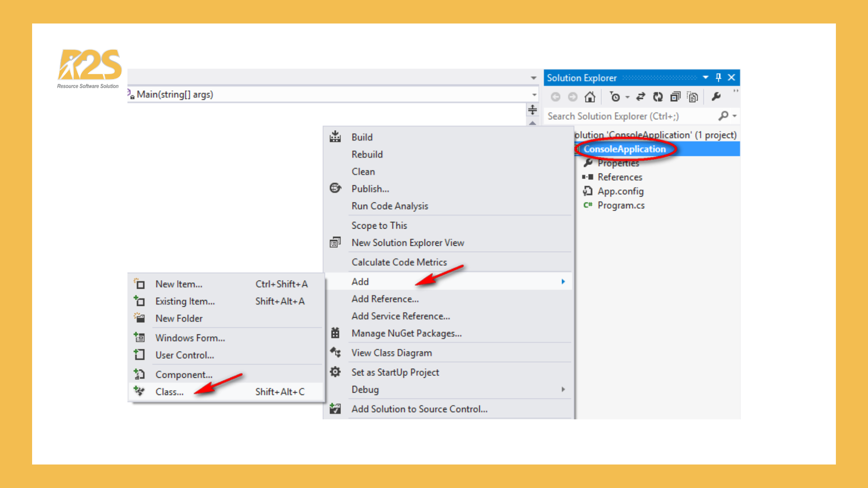The height and width of the screenshot is (488, 868).
Task: Toggle the auto-hide pin on Solution Explorer
Action: tap(718, 78)
